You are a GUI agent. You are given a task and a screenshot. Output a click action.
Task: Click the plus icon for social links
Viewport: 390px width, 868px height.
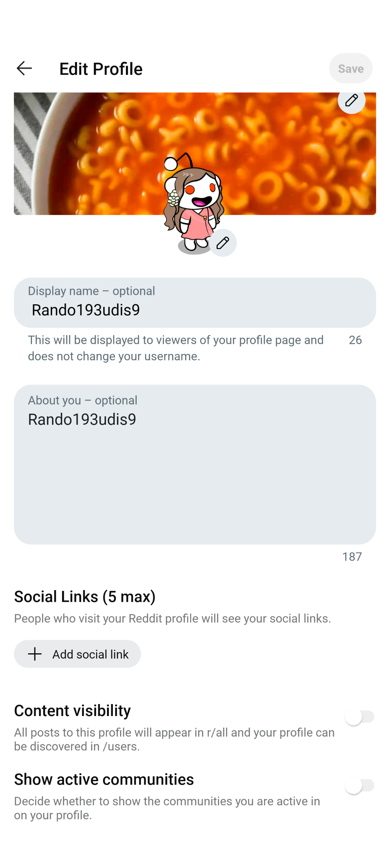click(x=35, y=654)
